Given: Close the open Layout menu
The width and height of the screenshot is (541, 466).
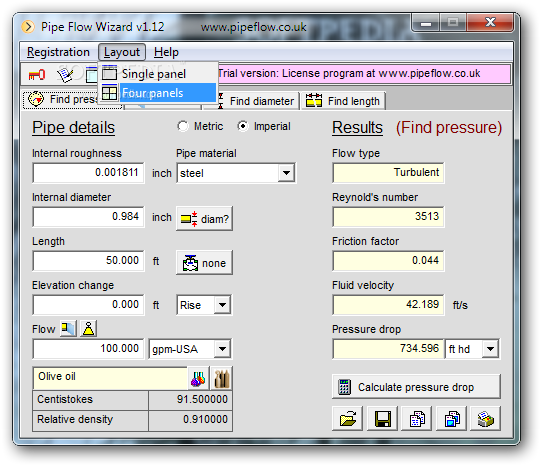Looking at the screenshot, I should pos(122,52).
